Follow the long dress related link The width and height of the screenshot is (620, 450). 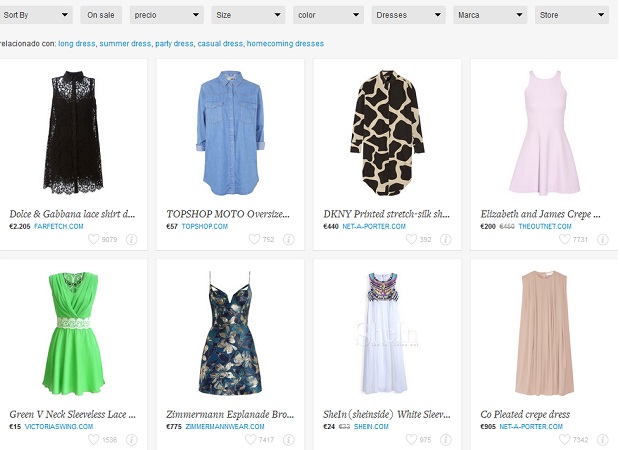77,43
